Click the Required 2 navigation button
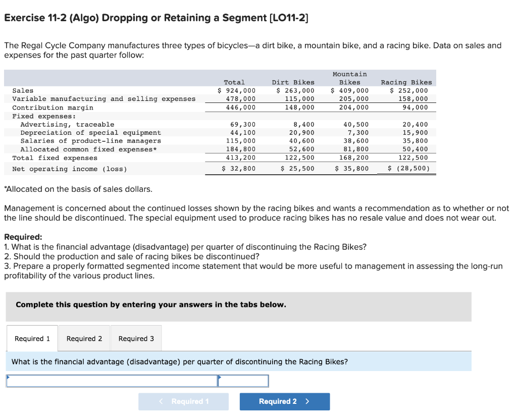Image resolution: width=517 pixels, height=420 pixels. 284,401
